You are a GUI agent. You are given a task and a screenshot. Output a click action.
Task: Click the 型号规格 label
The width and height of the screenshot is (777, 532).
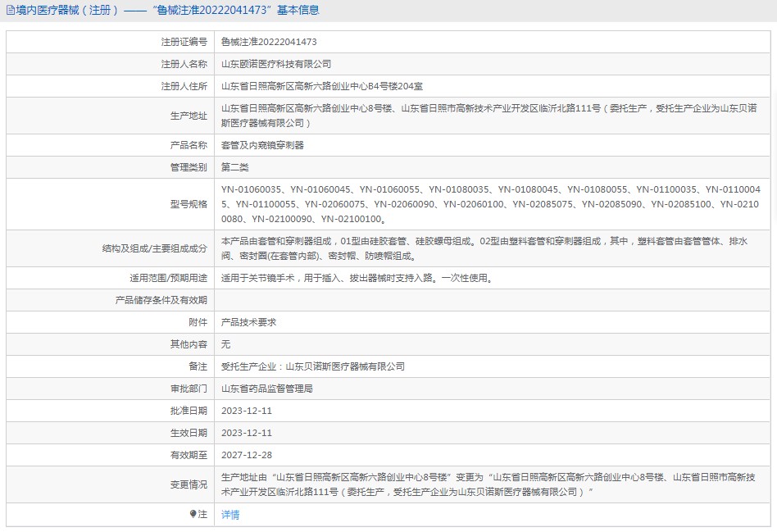tap(189, 204)
